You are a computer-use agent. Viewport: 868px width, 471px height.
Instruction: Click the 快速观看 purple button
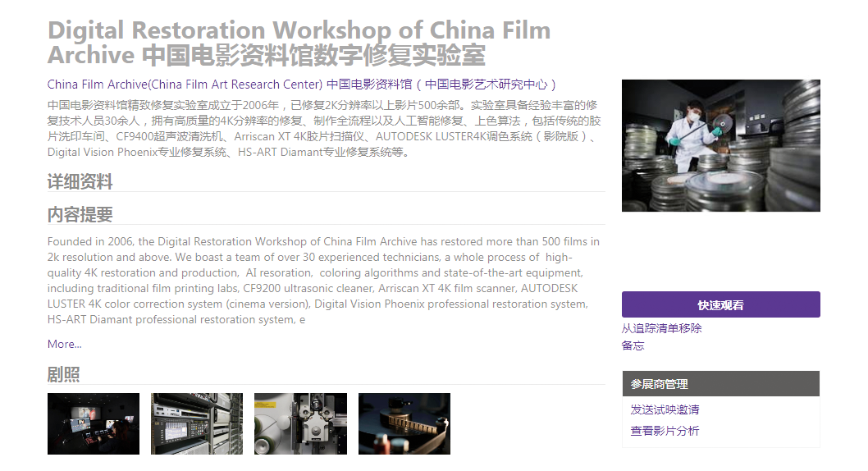pyautogui.click(x=720, y=304)
